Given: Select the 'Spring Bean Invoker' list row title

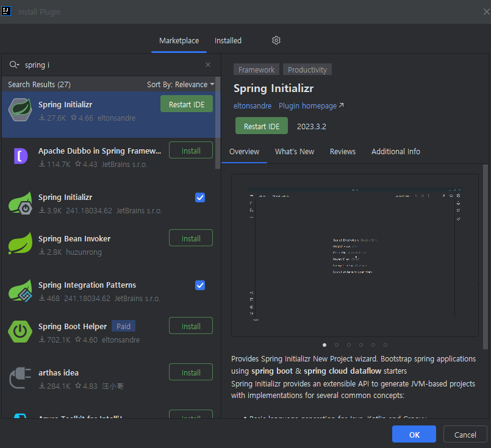Looking at the screenshot, I should (74, 239).
